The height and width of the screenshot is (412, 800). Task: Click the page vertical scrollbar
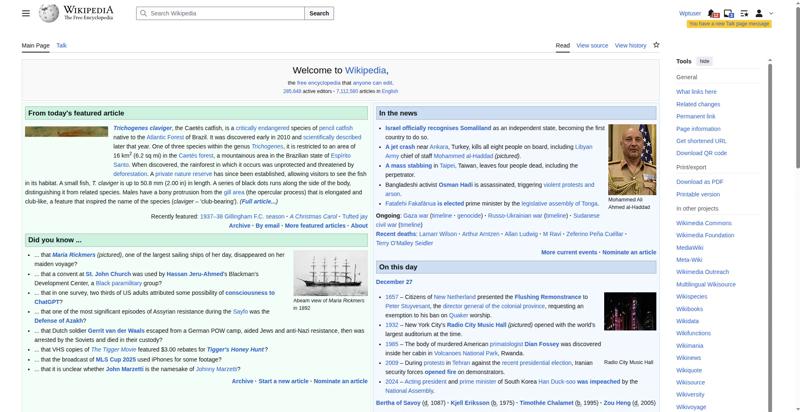795,200
